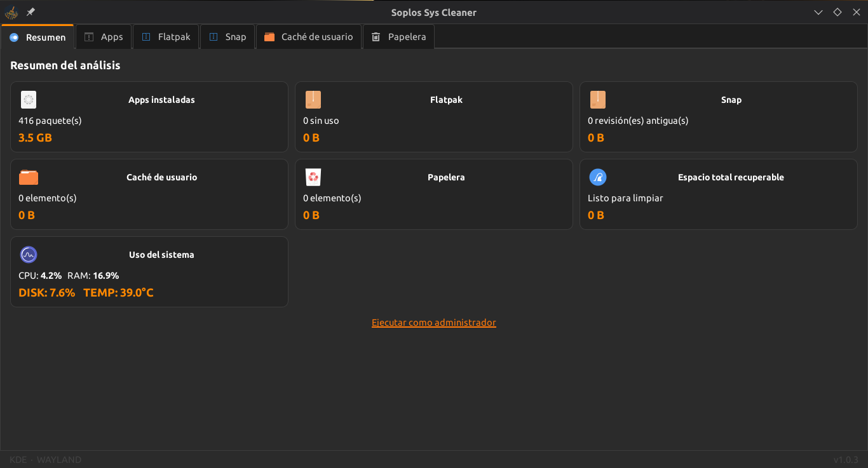The image size is (868, 468).
Task: Close the Soplos Sys Cleaner window
Action: point(857,12)
